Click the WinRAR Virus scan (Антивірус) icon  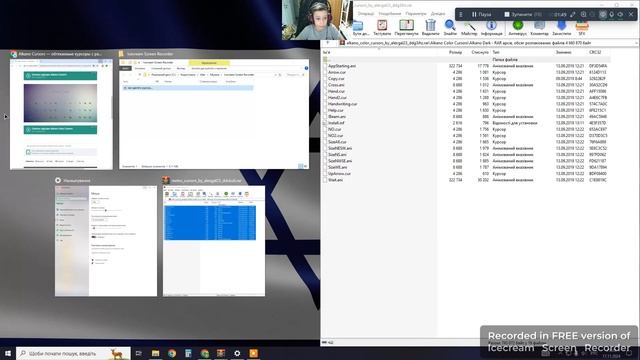518,25
